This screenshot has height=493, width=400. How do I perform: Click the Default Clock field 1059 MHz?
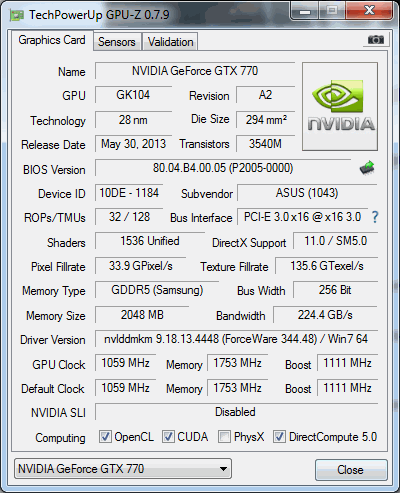pos(126,388)
